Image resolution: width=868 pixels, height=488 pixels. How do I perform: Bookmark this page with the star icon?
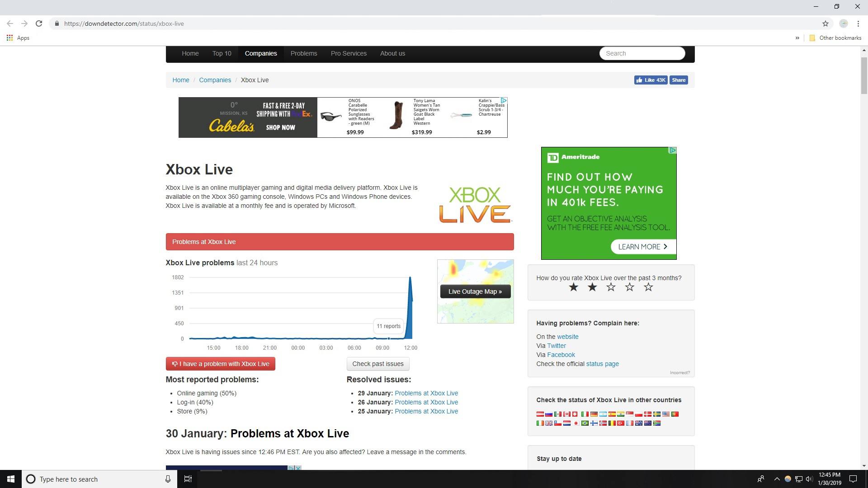tap(826, 23)
